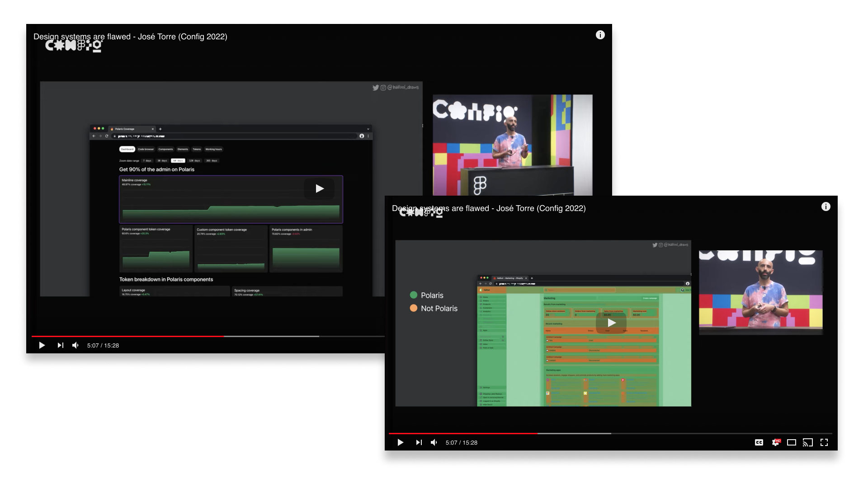Enter fullscreen mode

click(824, 442)
